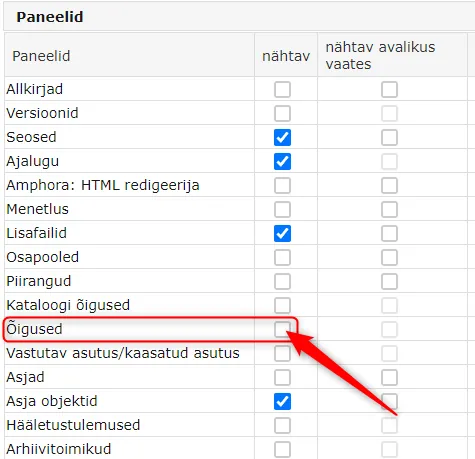Uncheck the Lisafailid nähtav checkbox
Viewport: 475px width, 459px height.
pos(282,233)
